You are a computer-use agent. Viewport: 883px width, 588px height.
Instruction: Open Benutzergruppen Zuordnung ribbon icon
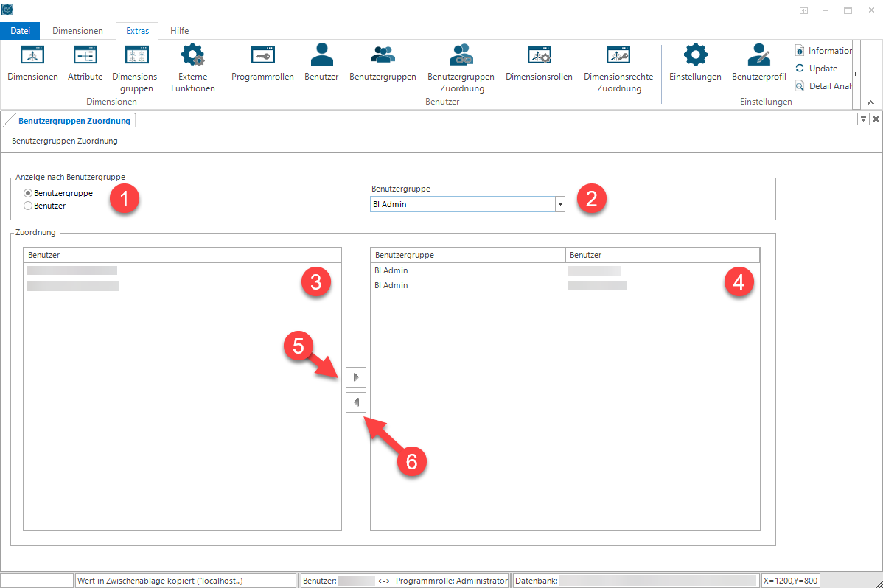coord(461,68)
